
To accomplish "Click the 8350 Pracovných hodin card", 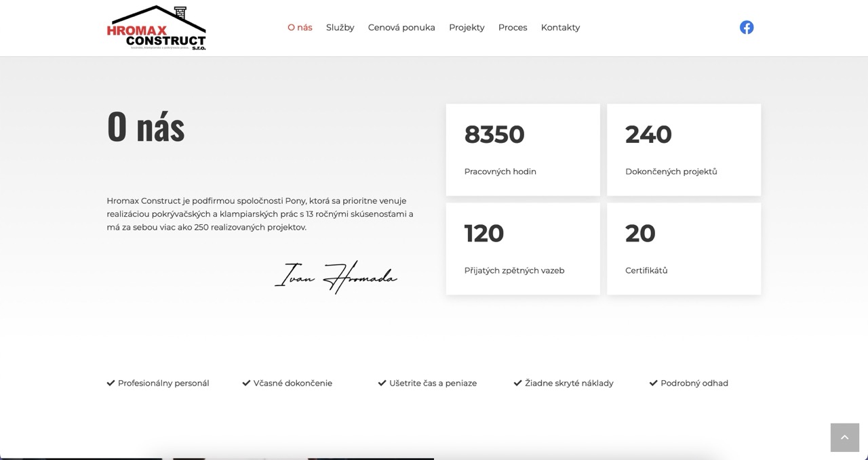I will (522, 150).
